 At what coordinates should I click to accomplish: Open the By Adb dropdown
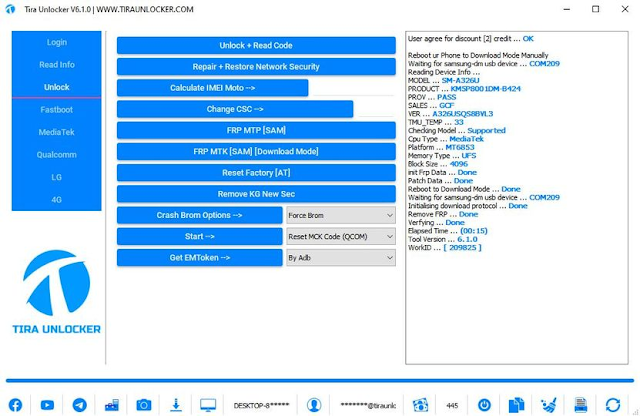tap(341, 258)
